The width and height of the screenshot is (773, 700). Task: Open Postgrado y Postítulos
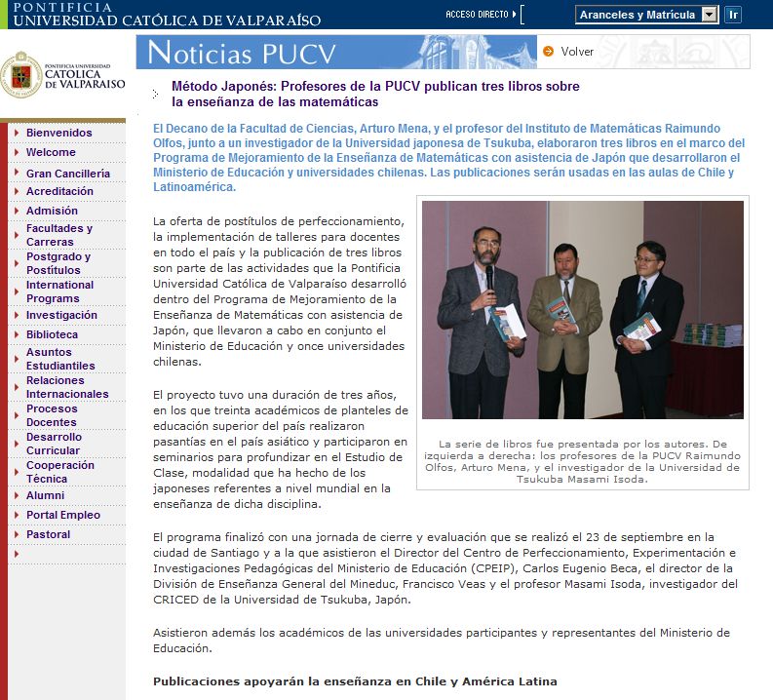pyautogui.click(x=58, y=263)
